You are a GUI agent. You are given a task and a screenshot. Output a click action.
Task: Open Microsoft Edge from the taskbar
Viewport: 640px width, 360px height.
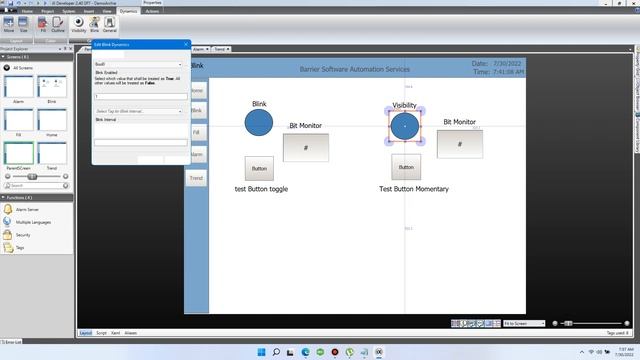point(305,352)
